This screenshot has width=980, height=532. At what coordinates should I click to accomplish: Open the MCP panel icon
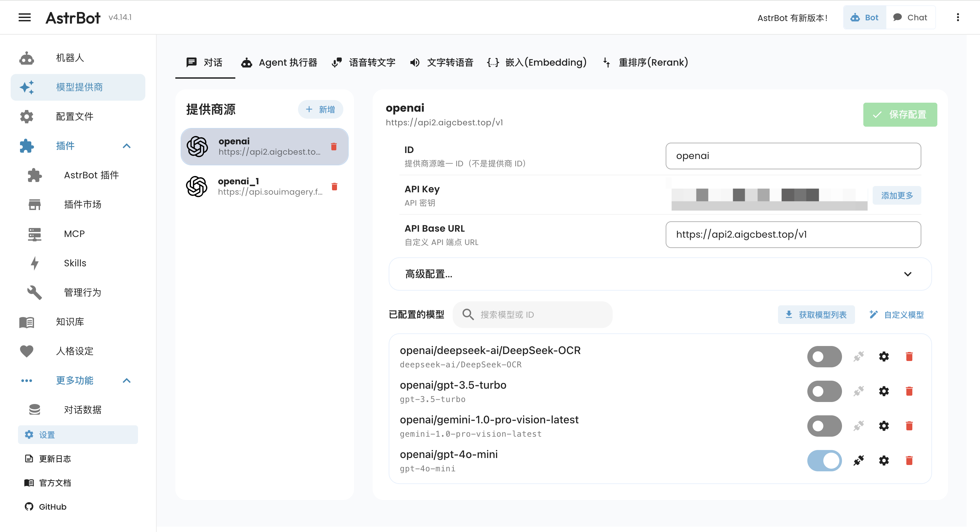(x=34, y=234)
